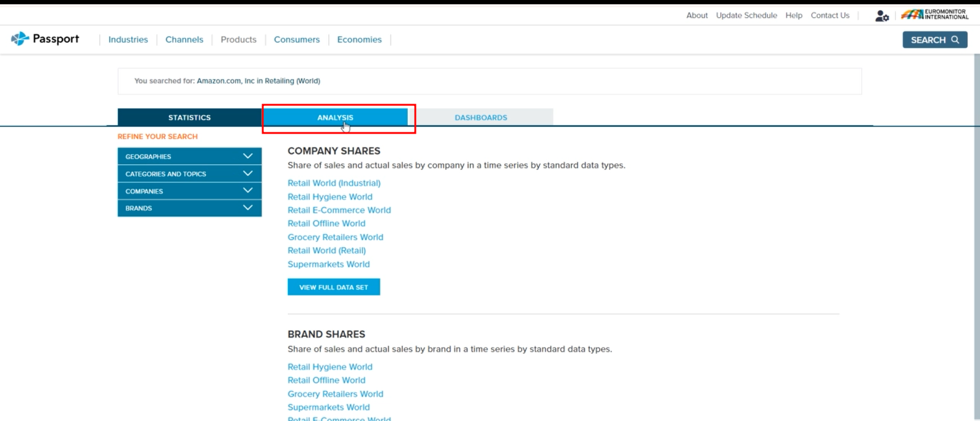Expand the Brands filter chevron
The width and height of the screenshot is (980, 421).
247,208
